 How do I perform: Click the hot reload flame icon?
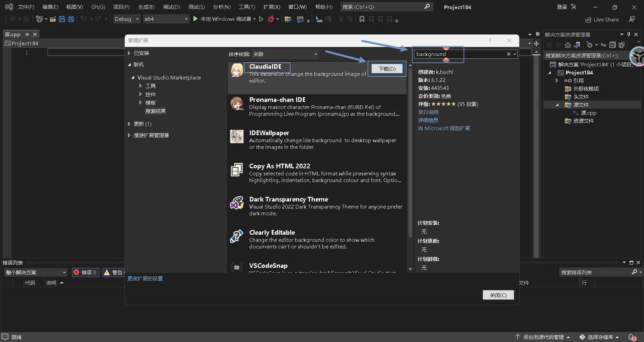(271, 19)
